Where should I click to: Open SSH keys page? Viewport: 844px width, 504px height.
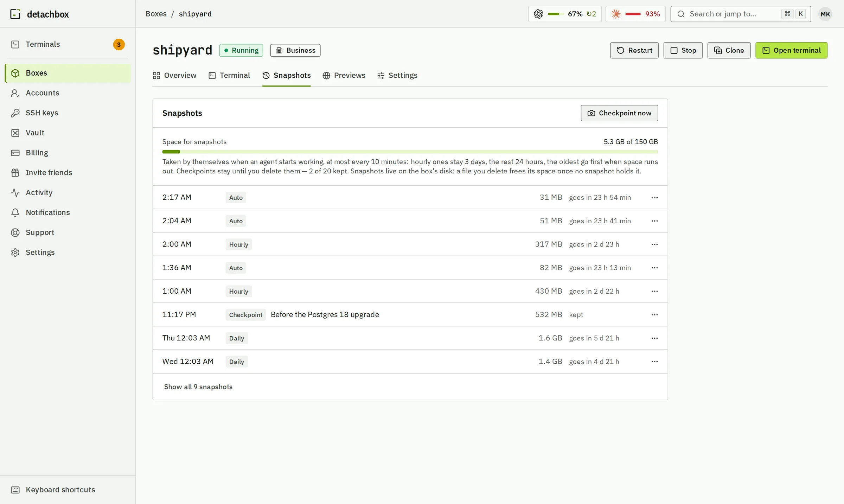(68, 113)
